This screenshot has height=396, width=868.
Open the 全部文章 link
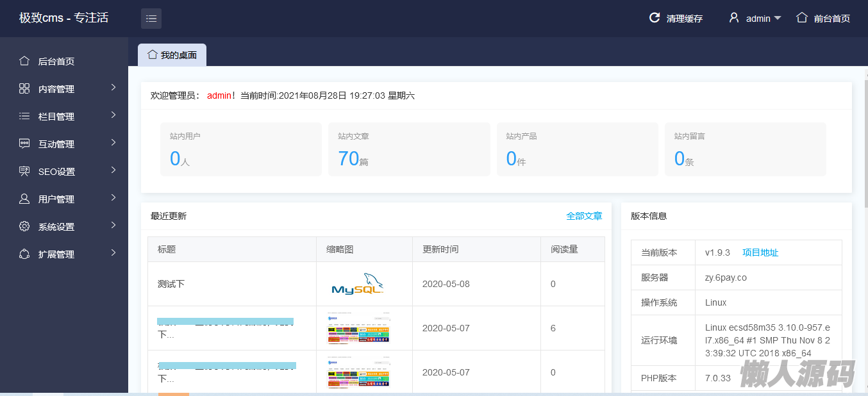click(584, 216)
